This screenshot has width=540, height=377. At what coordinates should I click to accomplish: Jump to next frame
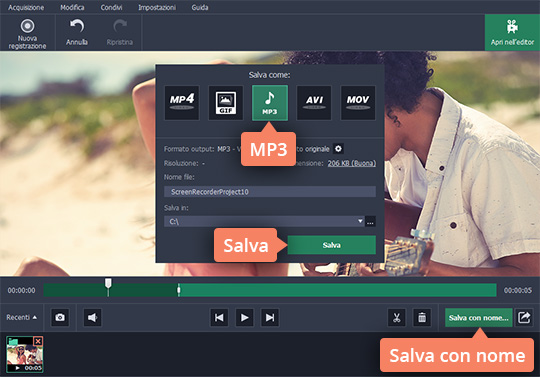tap(270, 317)
